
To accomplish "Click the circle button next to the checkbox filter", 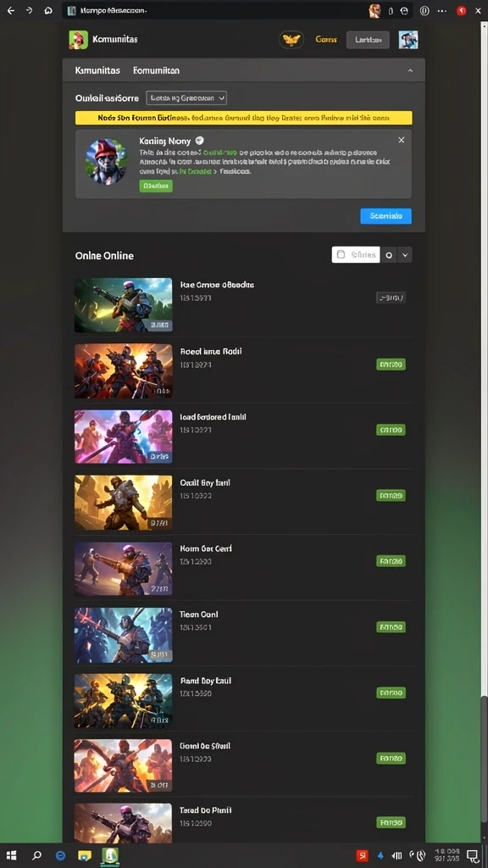I will click(389, 254).
